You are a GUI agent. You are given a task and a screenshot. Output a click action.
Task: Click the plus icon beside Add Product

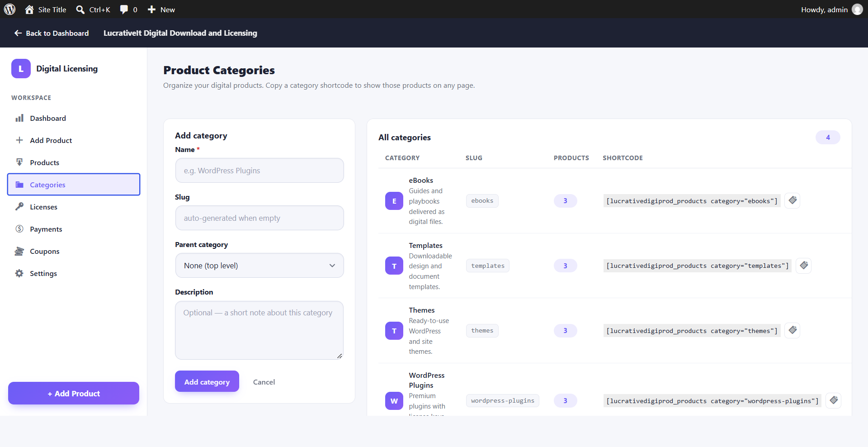pyautogui.click(x=19, y=140)
